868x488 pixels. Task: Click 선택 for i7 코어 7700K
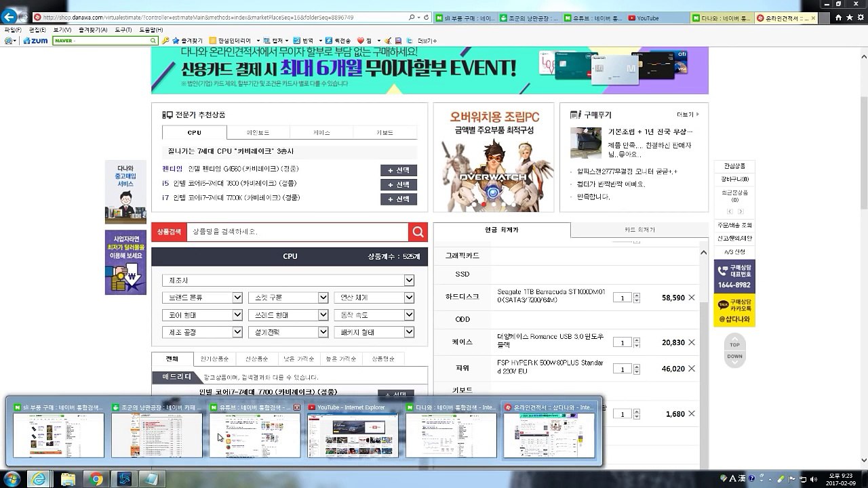click(x=399, y=199)
